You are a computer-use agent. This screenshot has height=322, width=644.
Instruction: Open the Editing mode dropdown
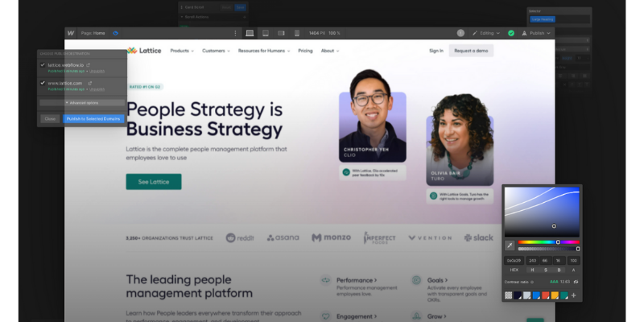(x=486, y=33)
